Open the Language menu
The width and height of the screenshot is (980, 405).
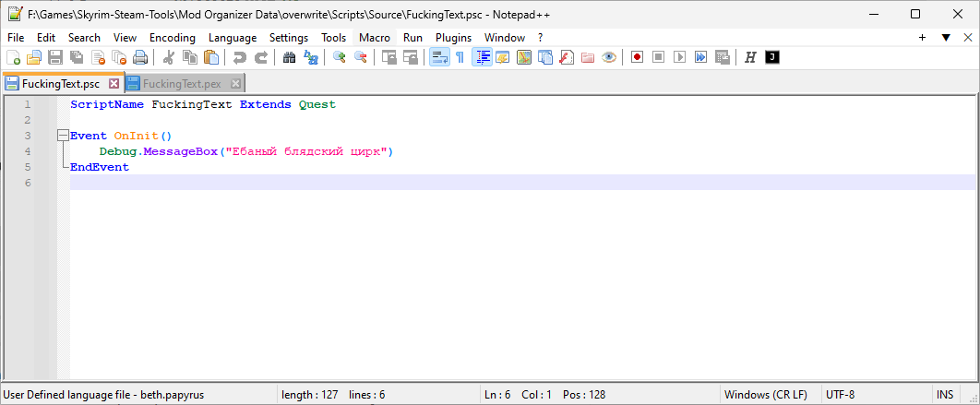233,38
